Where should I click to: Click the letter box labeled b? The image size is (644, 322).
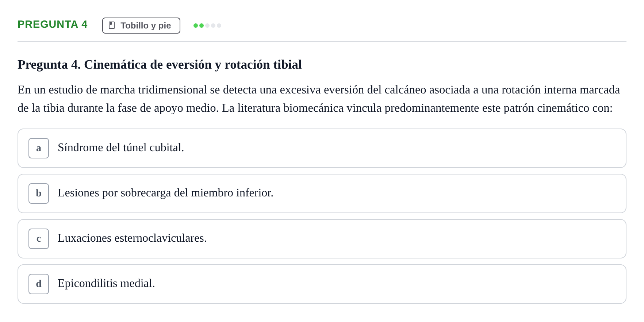point(39,193)
